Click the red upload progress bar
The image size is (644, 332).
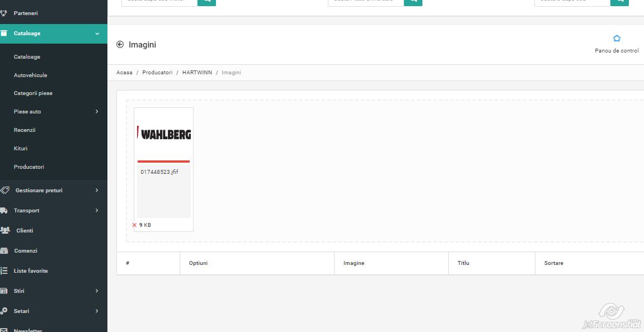[163, 162]
